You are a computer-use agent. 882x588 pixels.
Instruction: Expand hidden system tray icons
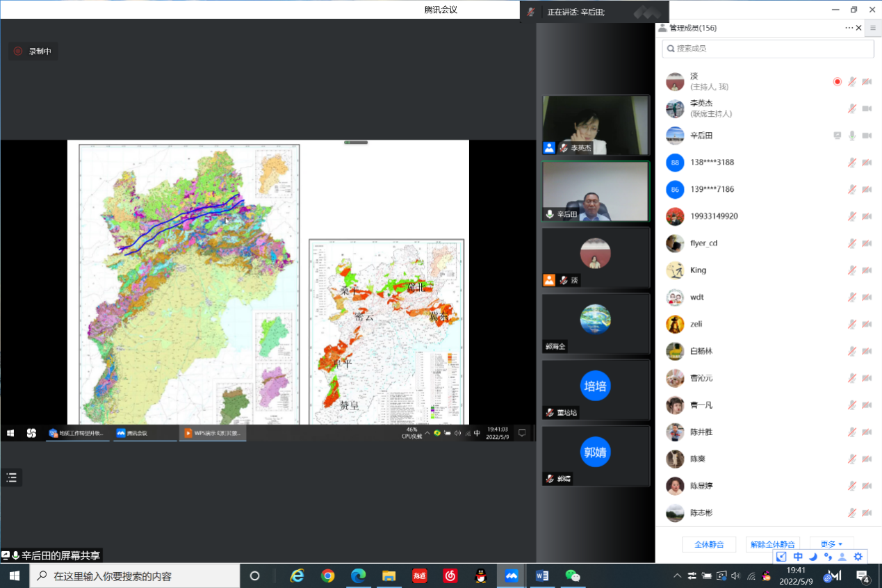tap(678, 576)
